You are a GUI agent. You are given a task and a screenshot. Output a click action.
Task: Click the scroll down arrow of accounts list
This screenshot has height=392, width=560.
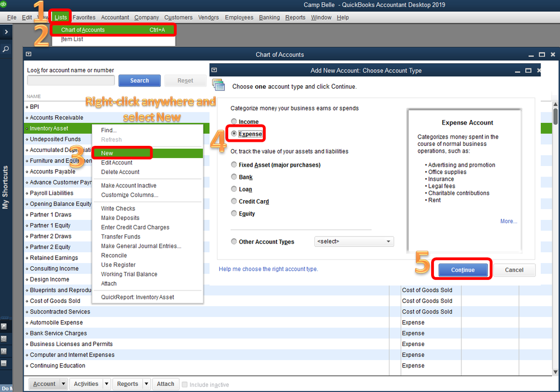[555, 372]
